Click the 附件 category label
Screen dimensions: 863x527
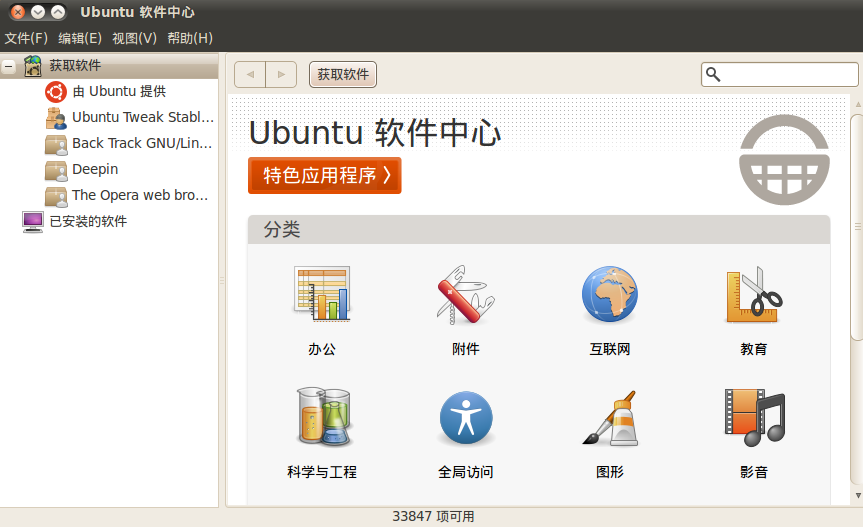pyautogui.click(x=466, y=349)
